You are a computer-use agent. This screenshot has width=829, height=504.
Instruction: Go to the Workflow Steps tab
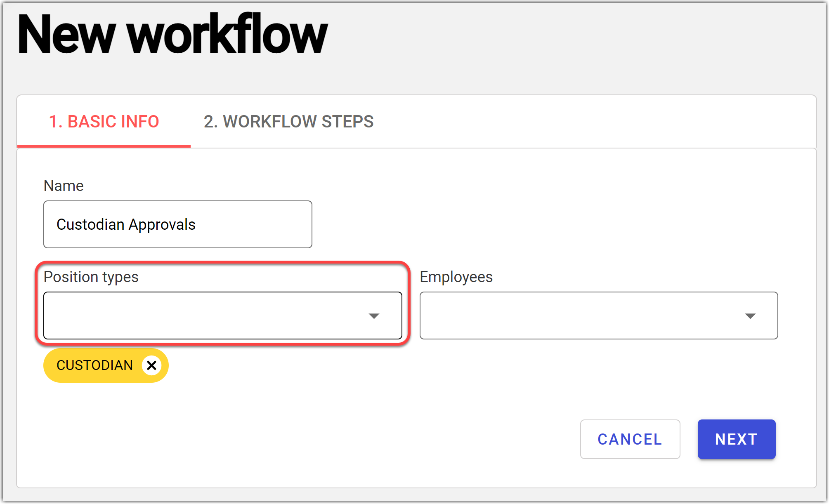coord(288,122)
